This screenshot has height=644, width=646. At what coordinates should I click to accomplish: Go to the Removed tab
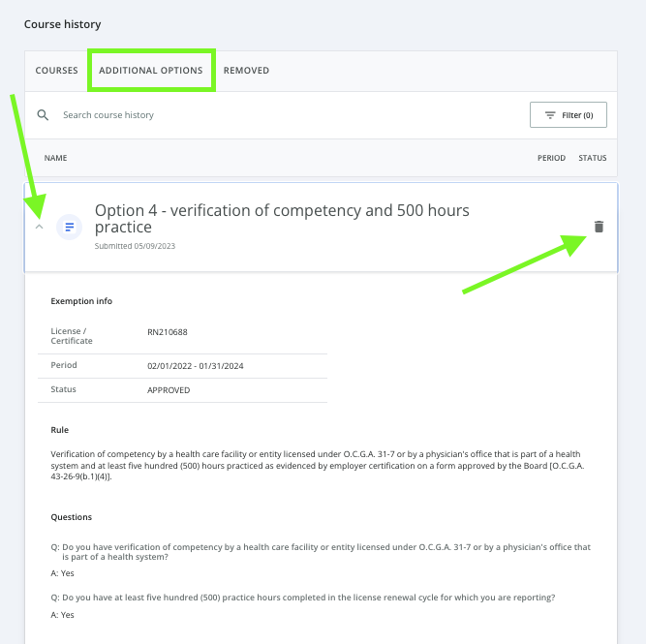point(246,71)
